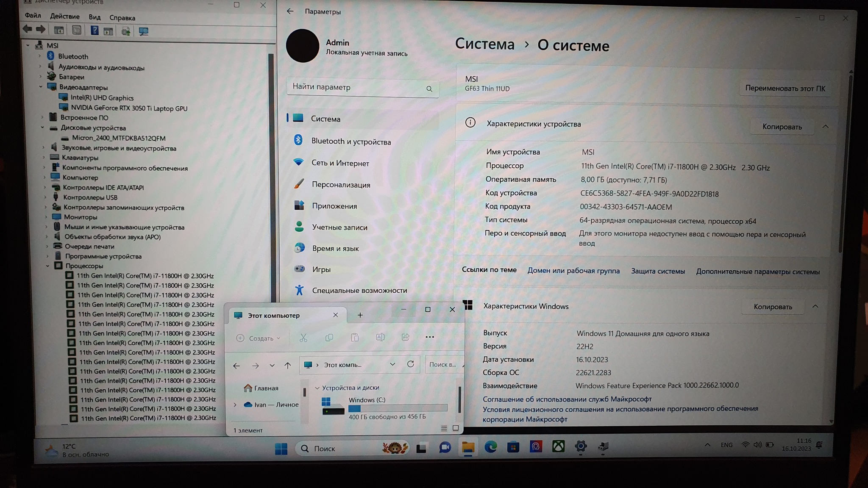
Task: Open Xbox app from the taskbar
Action: pyautogui.click(x=558, y=446)
